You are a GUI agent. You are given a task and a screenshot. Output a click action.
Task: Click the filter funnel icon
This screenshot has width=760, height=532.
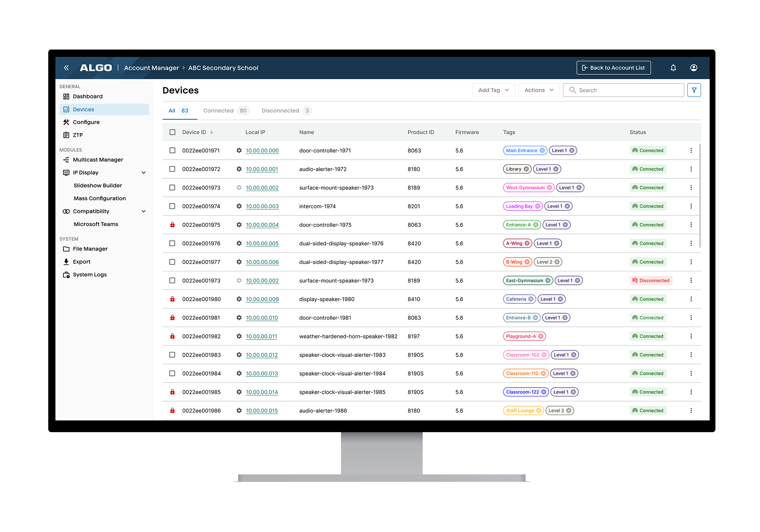point(694,90)
